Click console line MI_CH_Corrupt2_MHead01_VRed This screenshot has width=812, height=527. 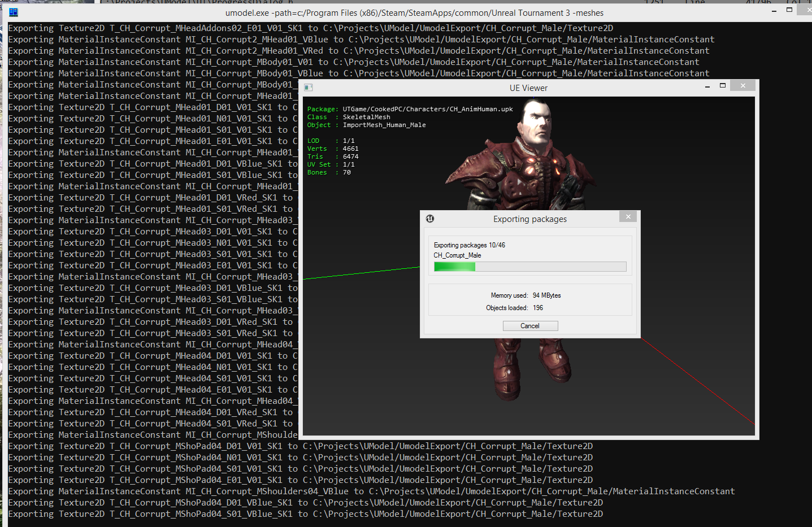[359, 51]
